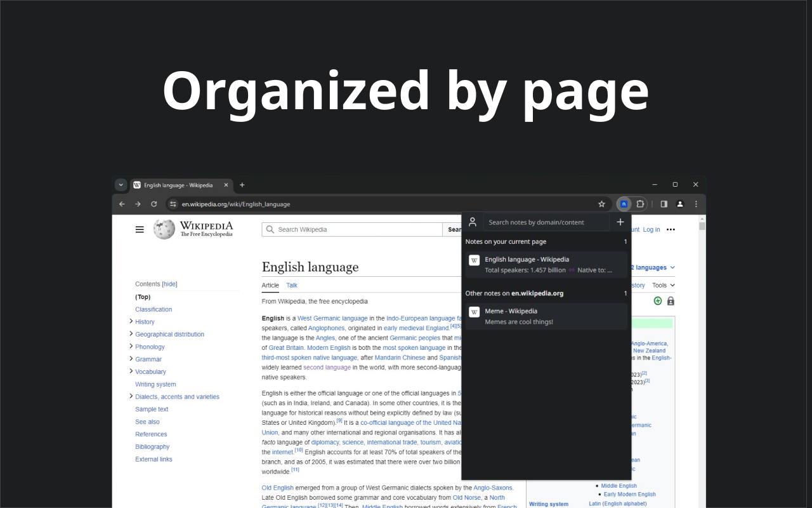Click the Wikipedia favicon on the English language note
The width and height of the screenshot is (812, 508).
474,260
